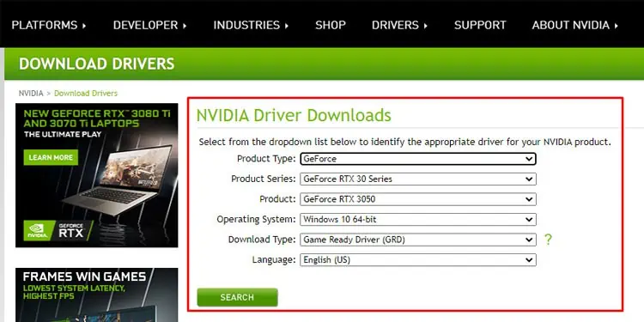Click the arrow beside PLATFORMS
Image resolution: width=644 pixels, height=322 pixels.
(x=84, y=26)
